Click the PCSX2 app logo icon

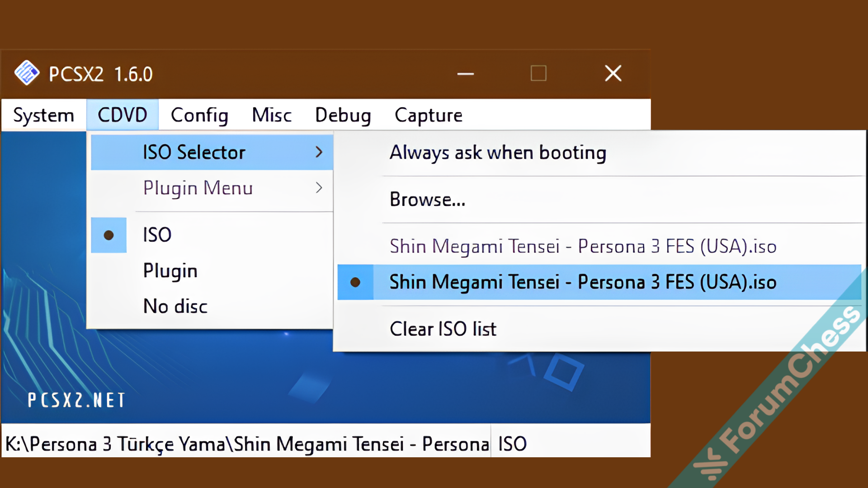[27, 73]
